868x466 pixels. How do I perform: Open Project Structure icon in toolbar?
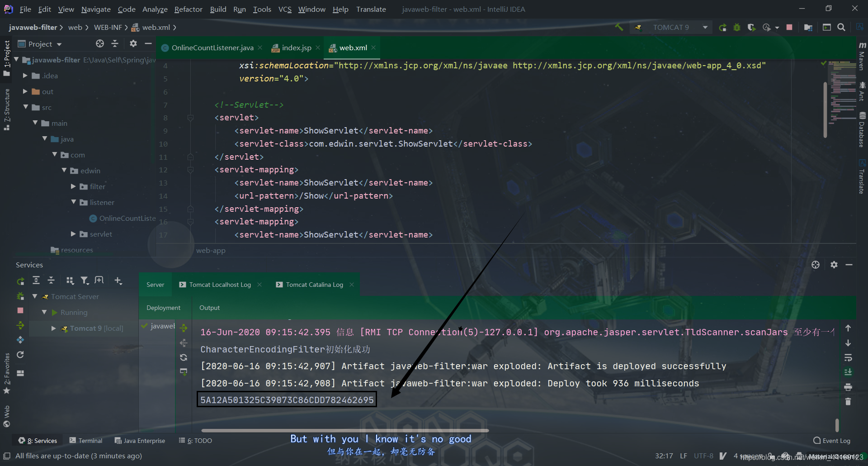pos(808,28)
